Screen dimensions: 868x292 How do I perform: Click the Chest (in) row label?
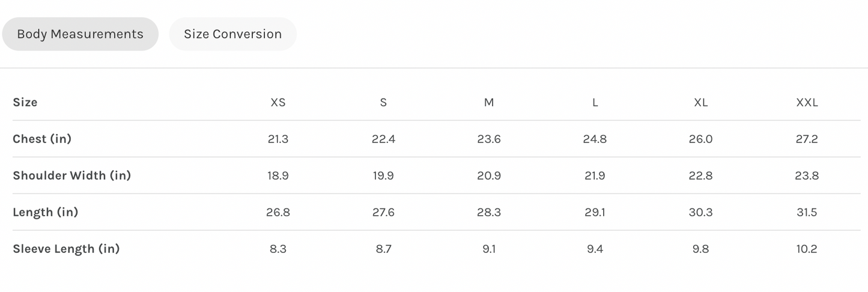point(42,139)
